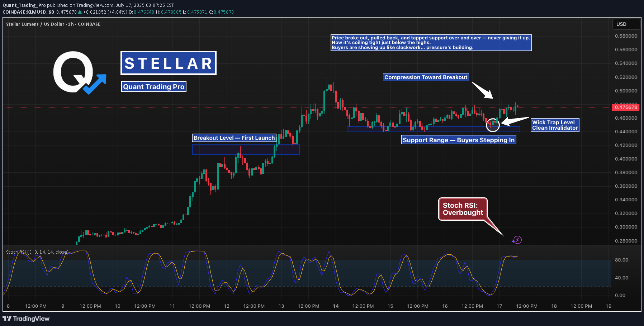Click the Wick Trap Level Clean Invalidator label
Viewport: 644px width, 326px height.
click(555, 125)
